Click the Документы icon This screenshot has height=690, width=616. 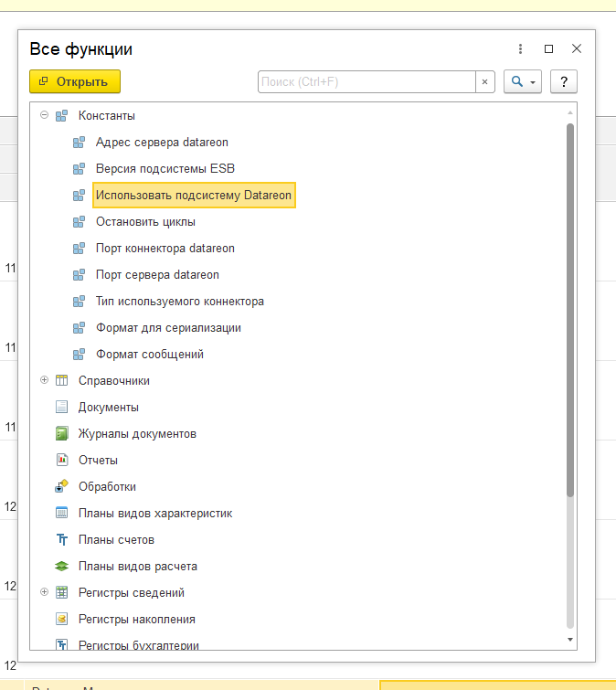click(62, 407)
